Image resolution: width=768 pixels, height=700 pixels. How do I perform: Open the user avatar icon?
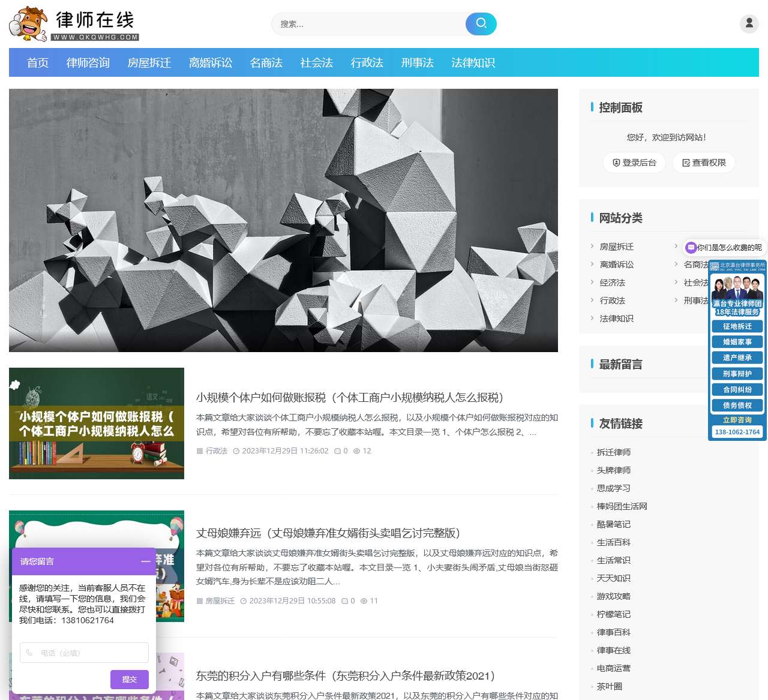pos(749,23)
